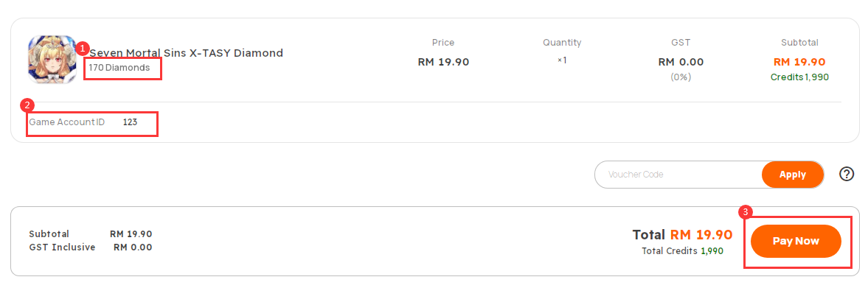
Task: Click the green Credits 1,990 text
Action: [799, 77]
